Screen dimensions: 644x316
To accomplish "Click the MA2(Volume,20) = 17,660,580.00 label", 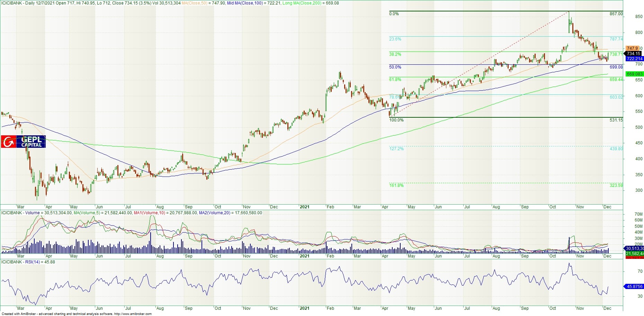I will click(230, 213).
